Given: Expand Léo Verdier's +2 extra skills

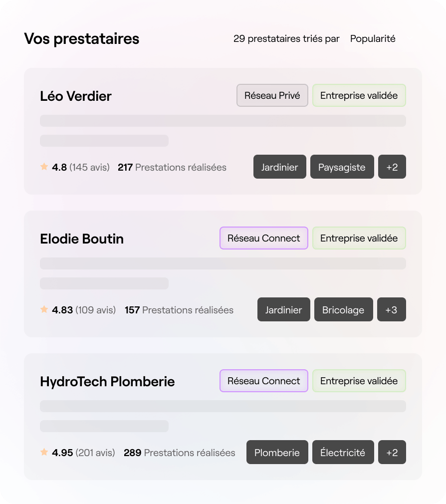Looking at the screenshot, I should pyautogui.click(x=392, y=167).
